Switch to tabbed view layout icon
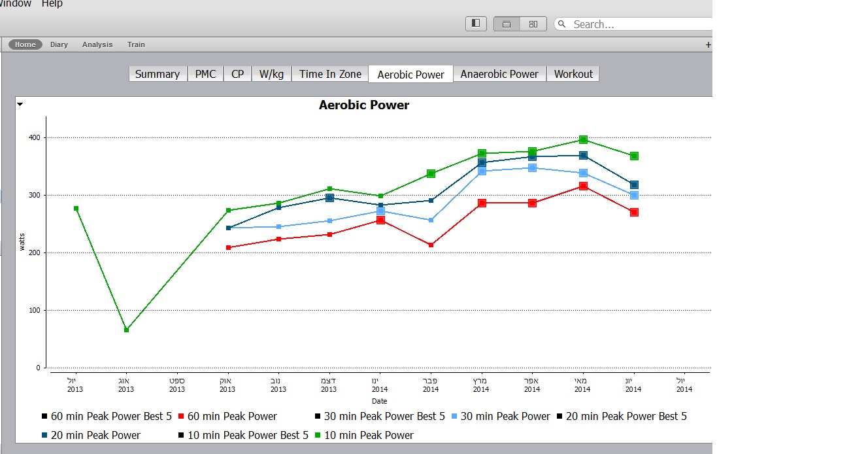Viewport: 868px width, 454px height. point(507,24)
